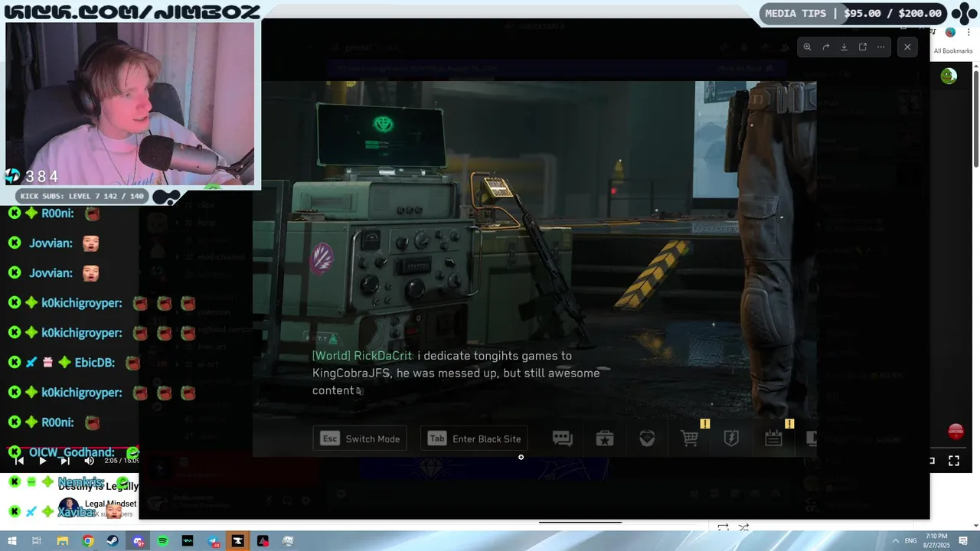Open the shopping cart store icon

(x=689, y=439)
